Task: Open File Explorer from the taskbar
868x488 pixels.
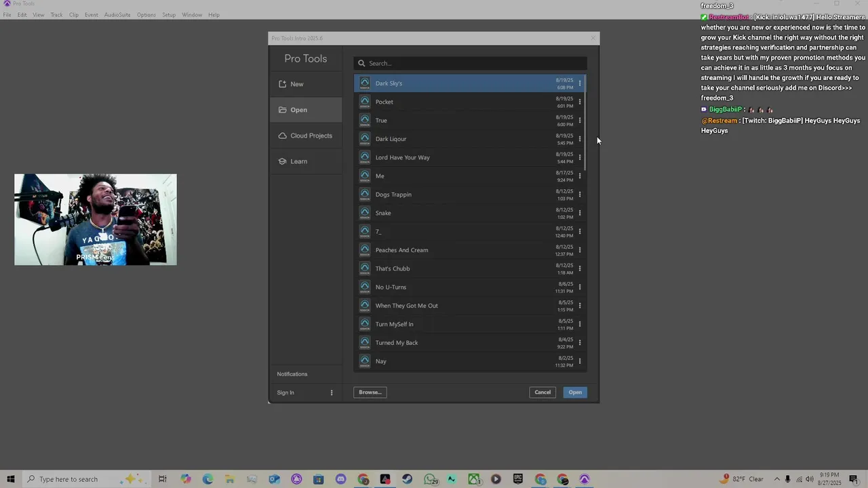Action: 230,479
